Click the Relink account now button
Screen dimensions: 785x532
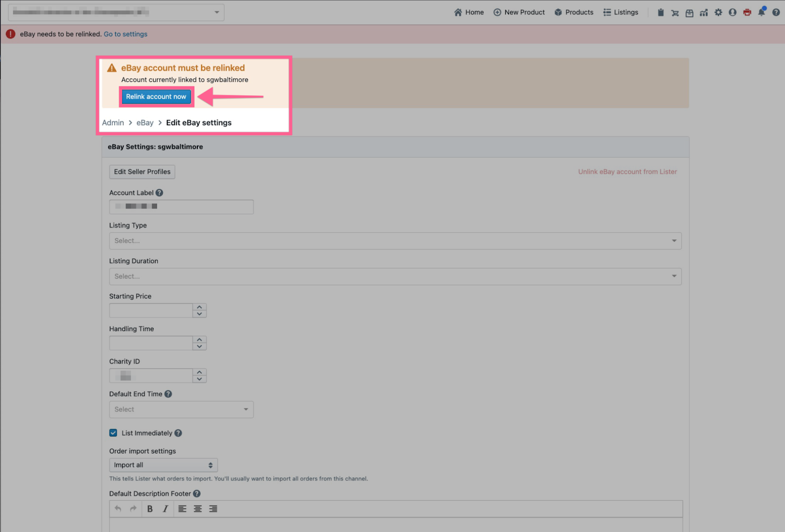coord(156,97)
